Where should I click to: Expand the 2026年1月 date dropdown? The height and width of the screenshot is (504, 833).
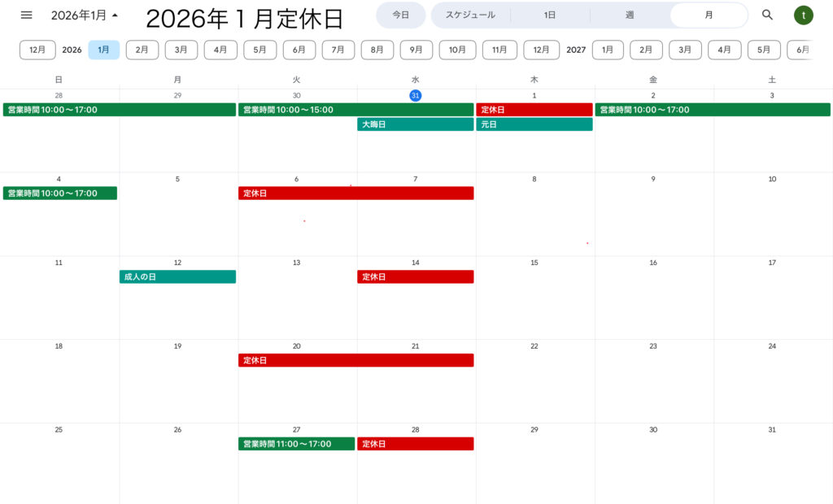(x=85, y=15)
